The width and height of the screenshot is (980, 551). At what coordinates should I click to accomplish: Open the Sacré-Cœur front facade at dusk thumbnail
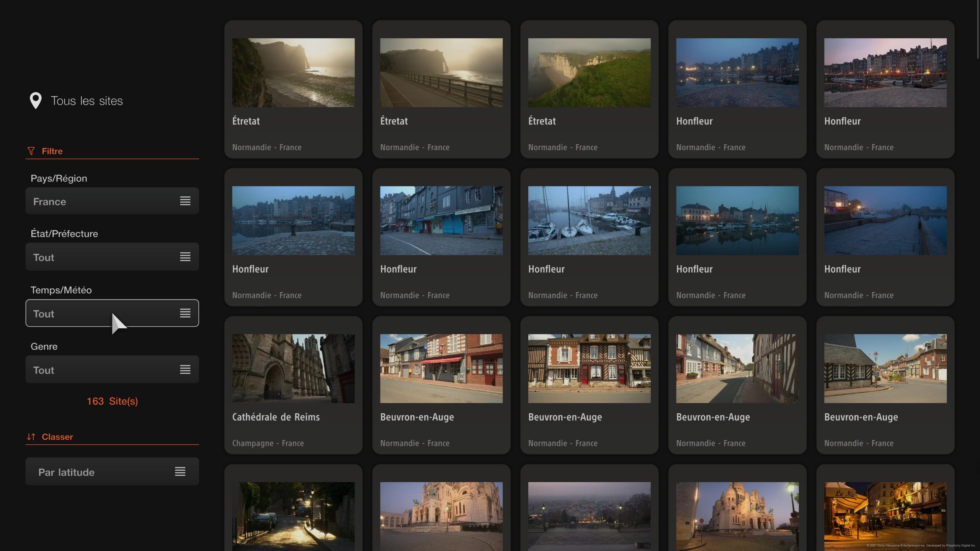tap(441, 516)
